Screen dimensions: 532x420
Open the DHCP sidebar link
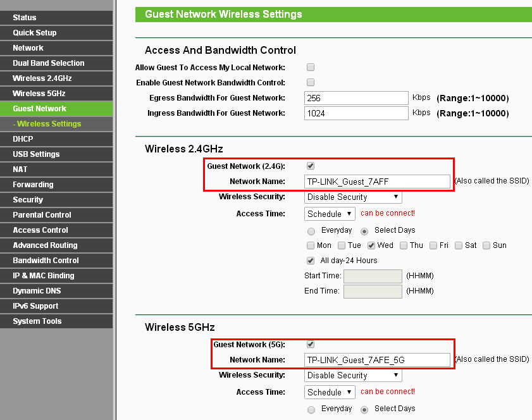click(x=23, y=139)
